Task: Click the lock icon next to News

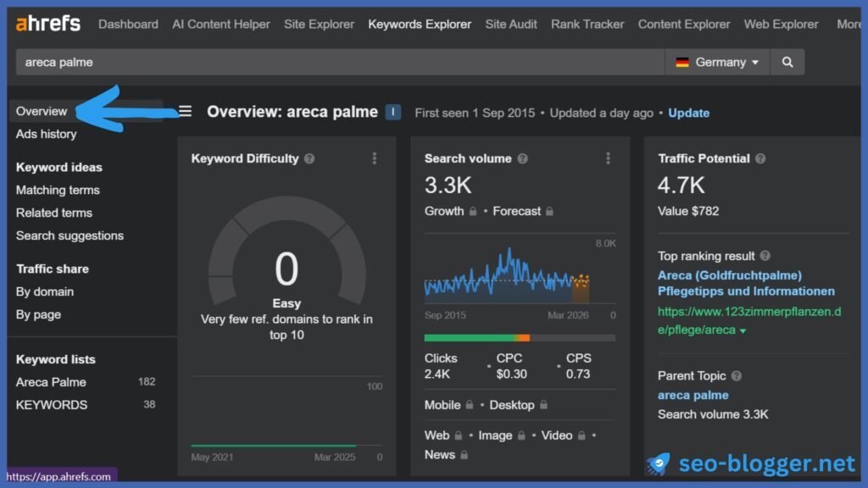Action: [464, 455]
